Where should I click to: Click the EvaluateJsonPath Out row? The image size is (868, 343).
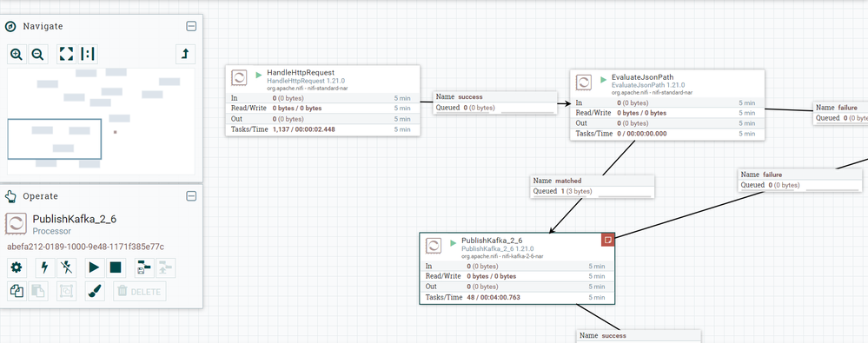[x=667, y=123]
